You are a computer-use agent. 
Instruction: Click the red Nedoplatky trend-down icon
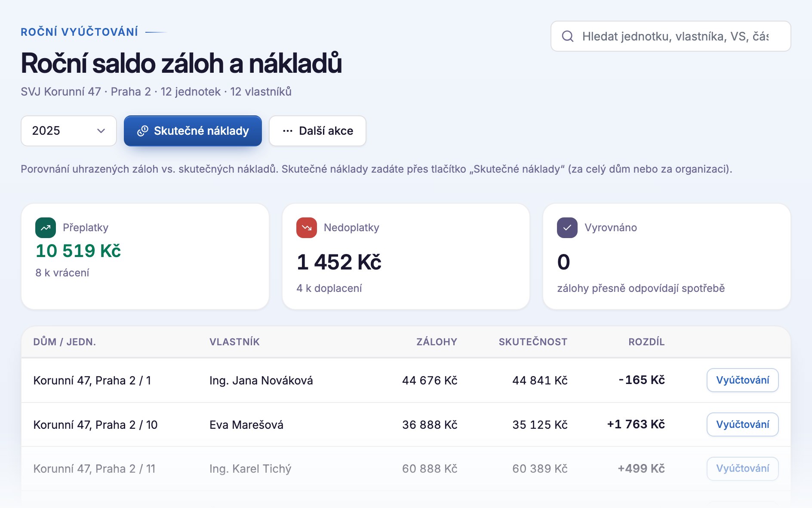pos(307,228)
